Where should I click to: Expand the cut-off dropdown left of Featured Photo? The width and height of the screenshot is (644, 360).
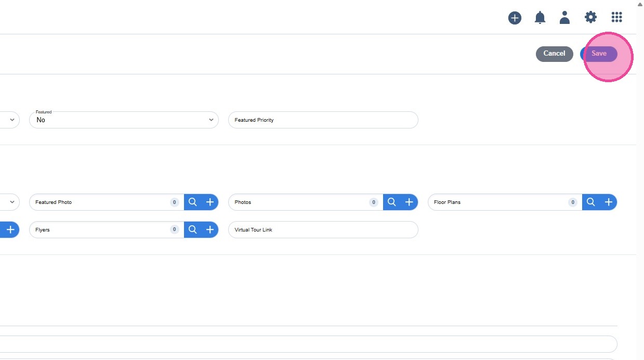tap(10, 202)
